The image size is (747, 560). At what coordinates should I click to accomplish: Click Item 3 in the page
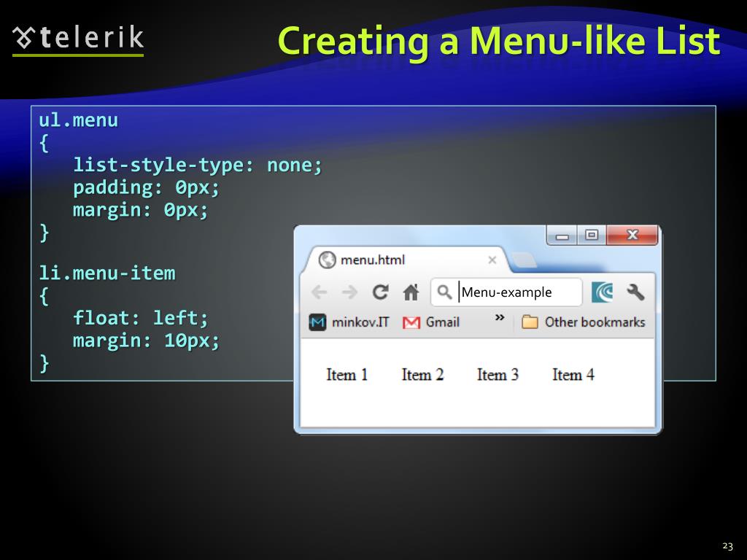(498, 375)
